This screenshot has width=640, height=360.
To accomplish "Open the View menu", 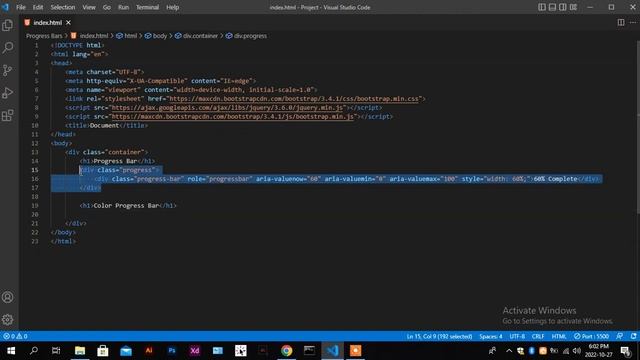I will (89, 7).
